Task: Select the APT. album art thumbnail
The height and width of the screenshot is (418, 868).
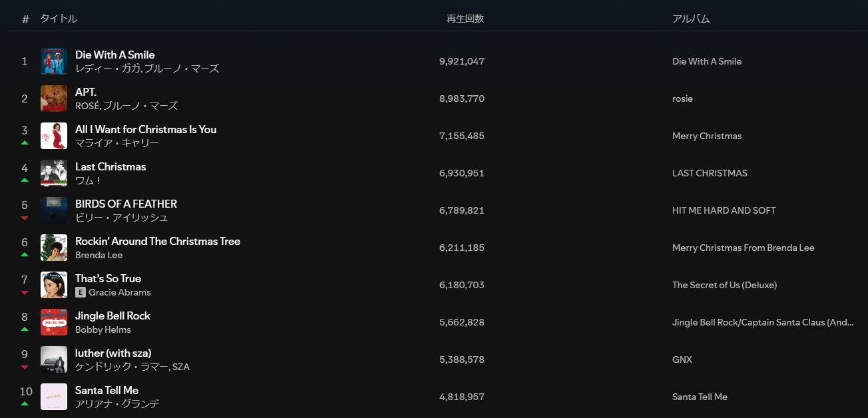Action: coord(54,99)
